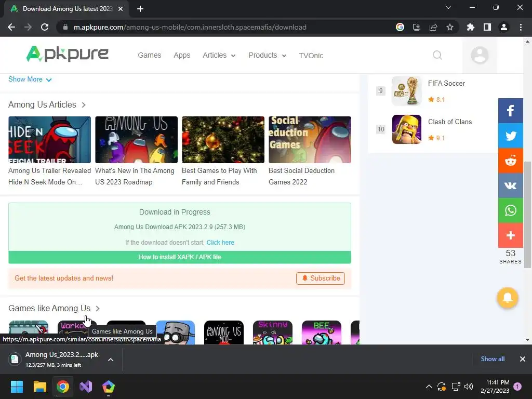Click the install app icon in address bar
The height and width of the screenshot is (399, 532).
[416, 27]
